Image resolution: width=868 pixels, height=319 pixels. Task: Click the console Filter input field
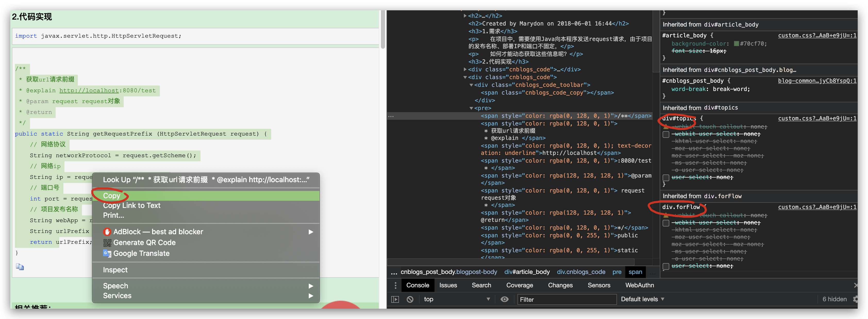[567, 299]
